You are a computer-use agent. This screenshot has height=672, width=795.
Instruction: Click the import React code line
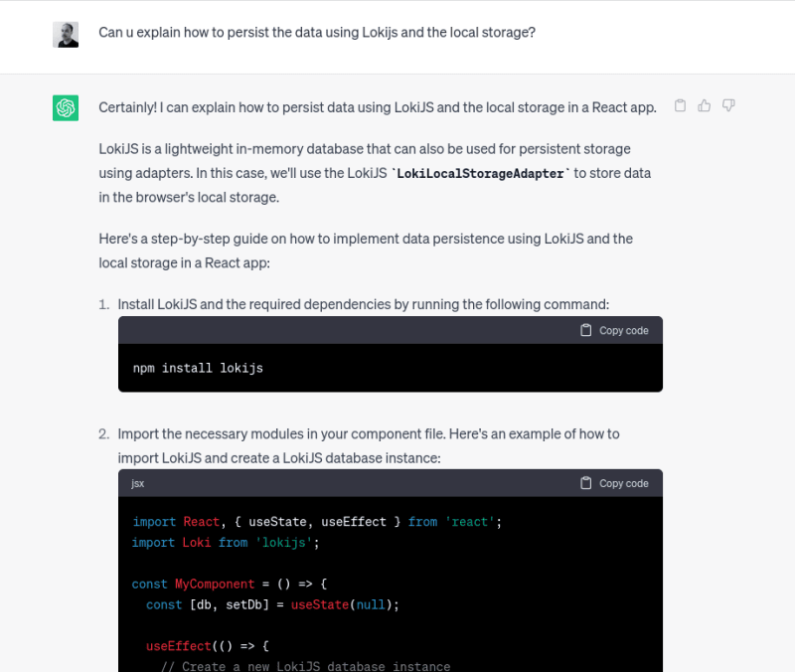coord(317,522)
